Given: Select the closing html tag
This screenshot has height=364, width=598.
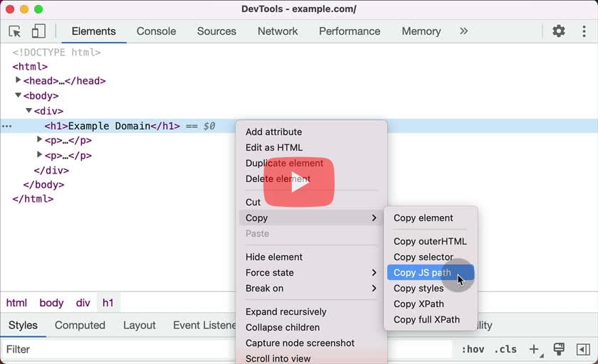Looking at the screenshot, I should 33,199.
